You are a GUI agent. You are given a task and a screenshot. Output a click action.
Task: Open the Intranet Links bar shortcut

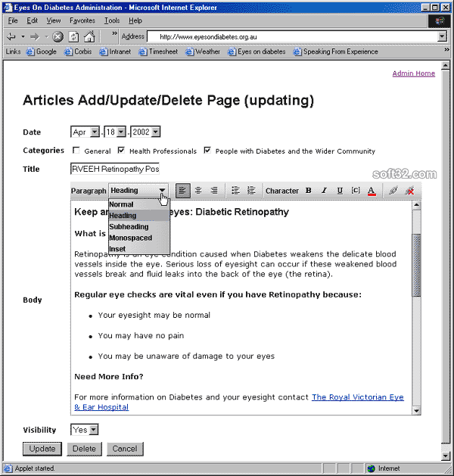tap(115, 51)
